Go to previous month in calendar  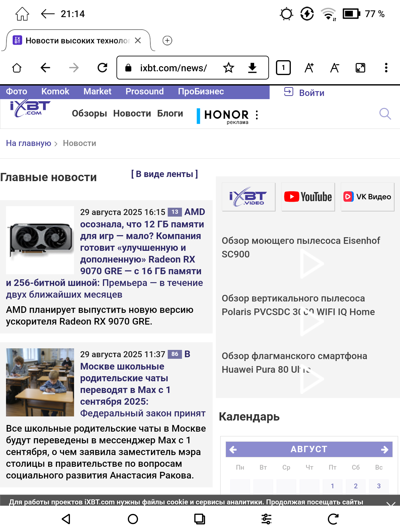click(x=233, y=449)
